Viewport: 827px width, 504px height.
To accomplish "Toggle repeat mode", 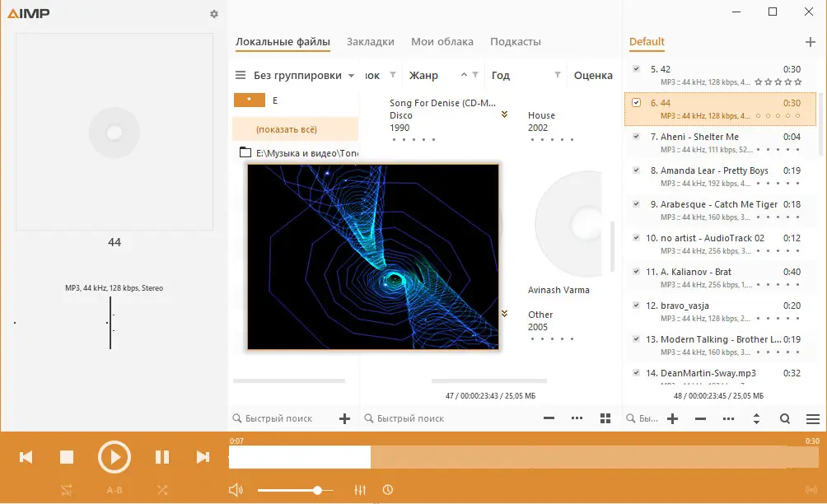I will tap(67, 489).
